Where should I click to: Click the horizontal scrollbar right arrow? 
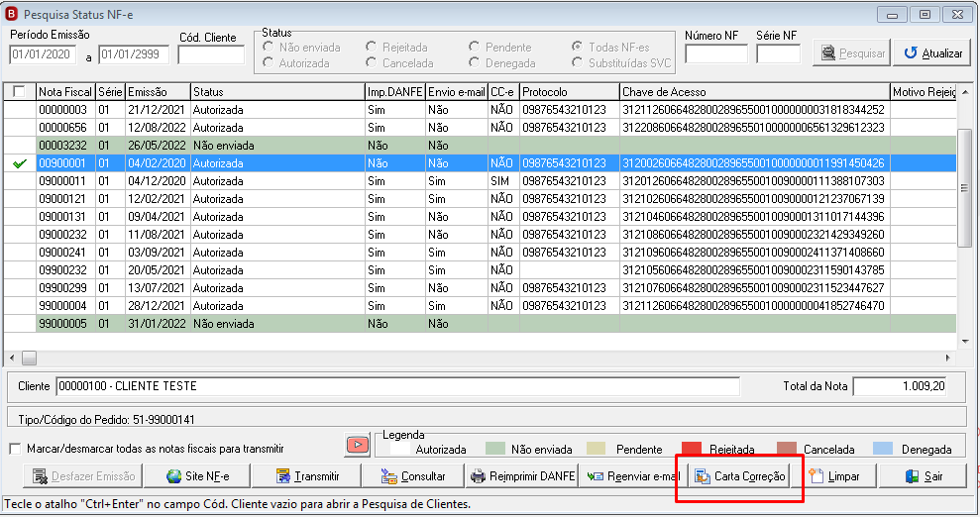pyautogui.click(x=947, y=358)
